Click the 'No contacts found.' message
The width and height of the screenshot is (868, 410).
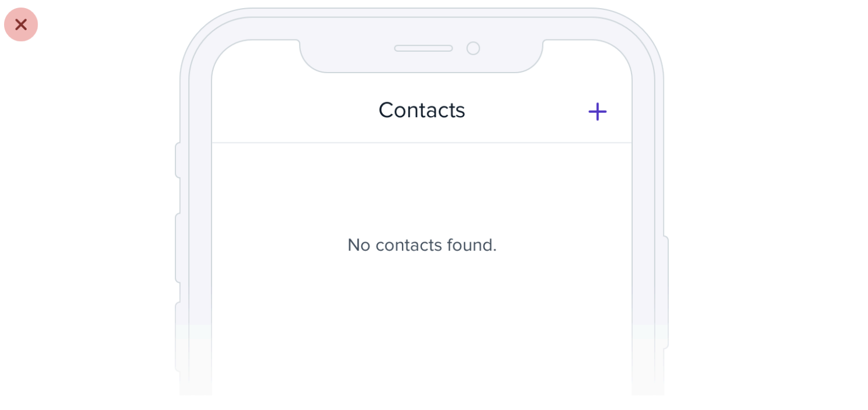(x=422, y=245)
